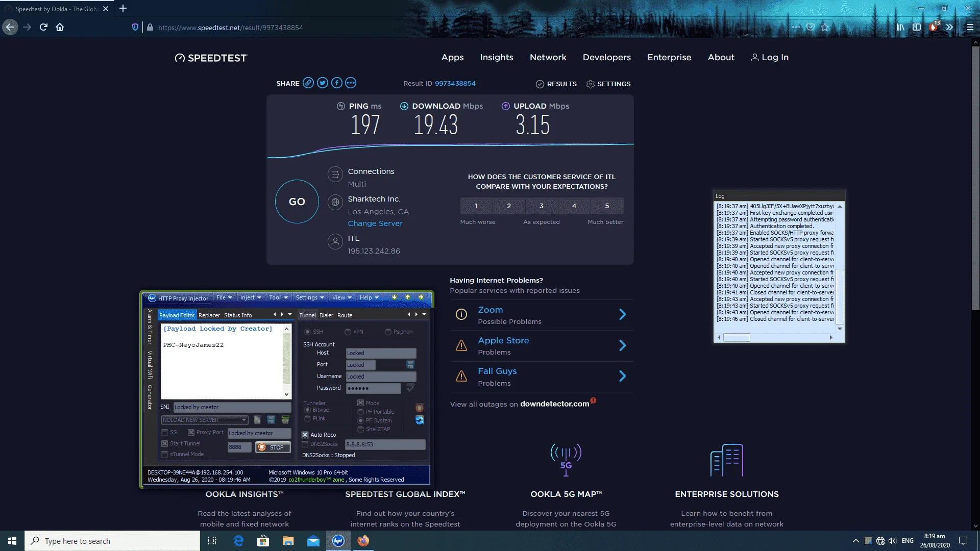Open the File dropdown menu in Injector

(224, 297)
